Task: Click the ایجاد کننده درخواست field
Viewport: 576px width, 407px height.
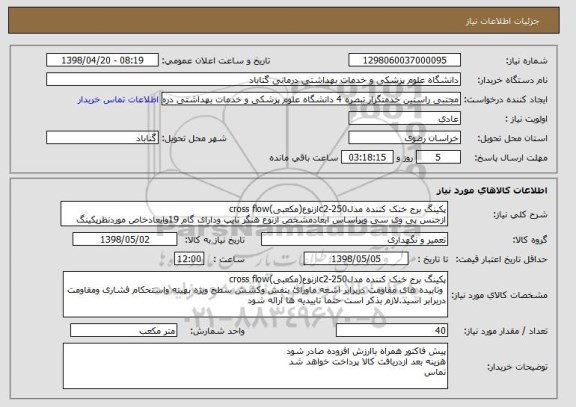Action: point(311,99)
